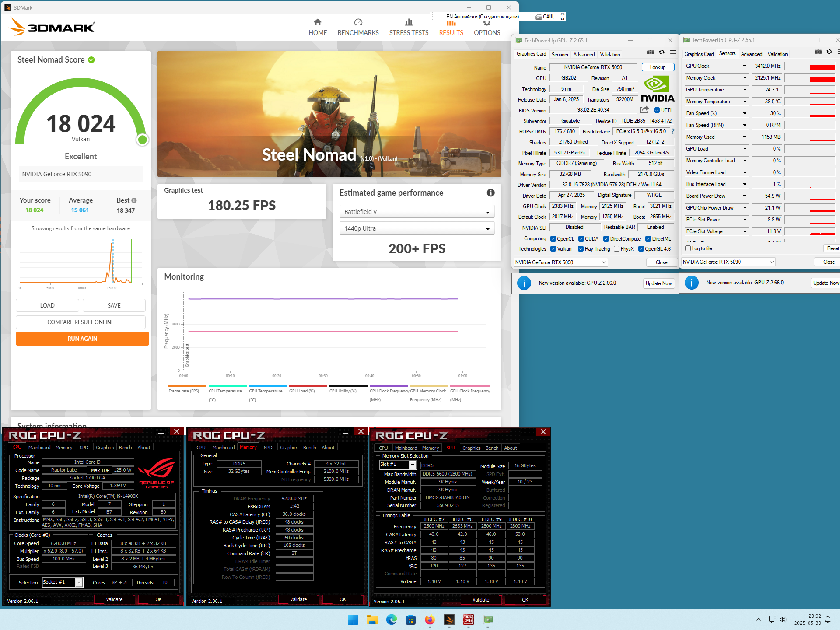Viewport: 840px width, 630px height.
Task: Open Bench tab in Memory ROG CPU-Z window
Action: [309, 448]
